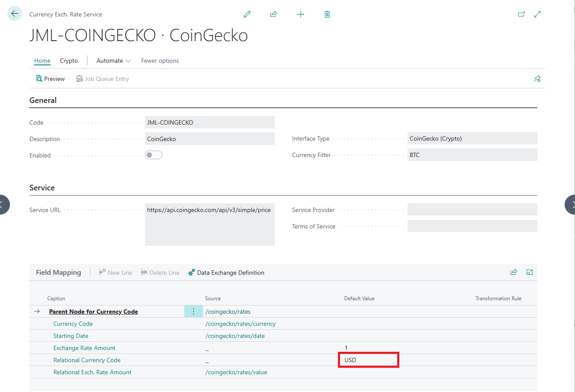Click default value 1 for Exchange Rate

pyautogui.click(x=346, y=348)
